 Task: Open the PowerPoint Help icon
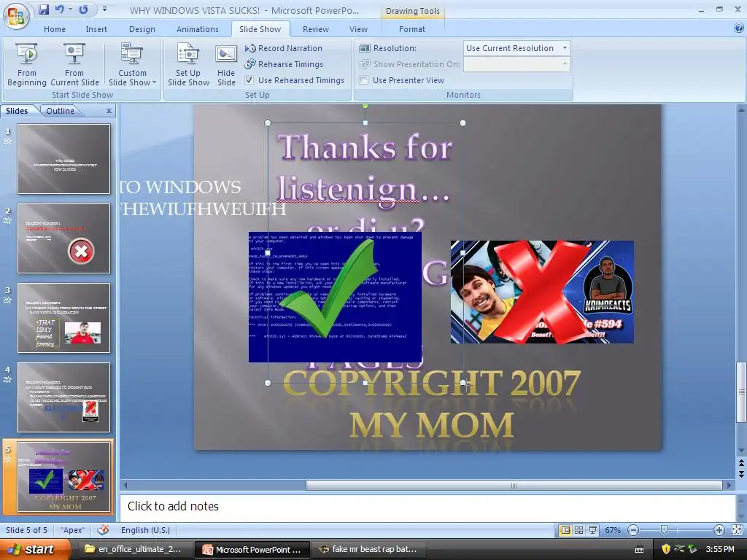pyautogui.click(x=739, y=28)
